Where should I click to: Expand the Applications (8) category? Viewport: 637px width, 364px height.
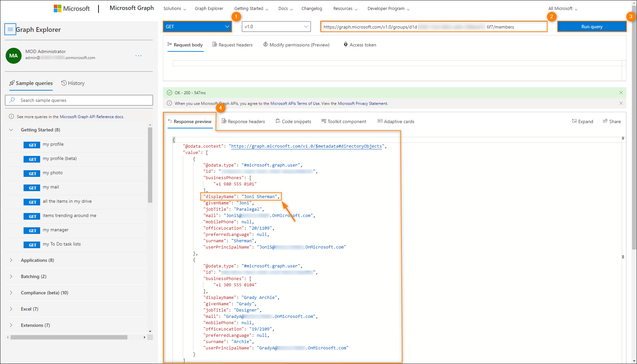pyautogui.click(x=76, y=260)
